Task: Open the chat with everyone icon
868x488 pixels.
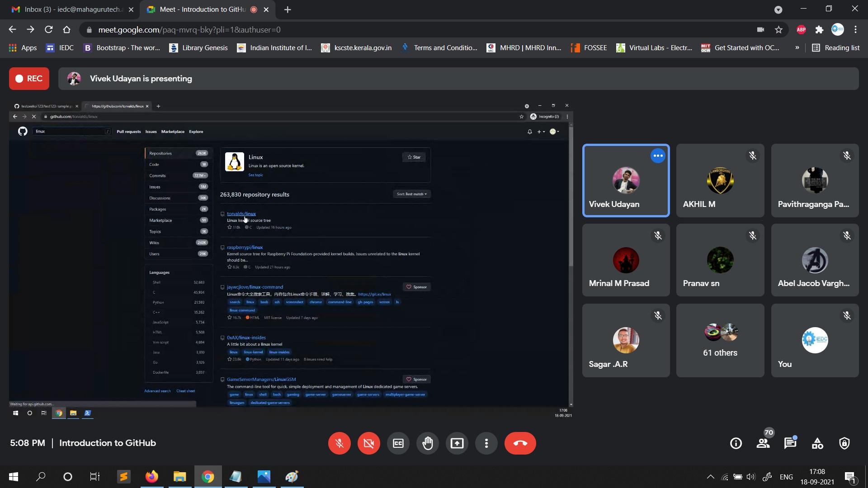Action: [x=790, y=443]
